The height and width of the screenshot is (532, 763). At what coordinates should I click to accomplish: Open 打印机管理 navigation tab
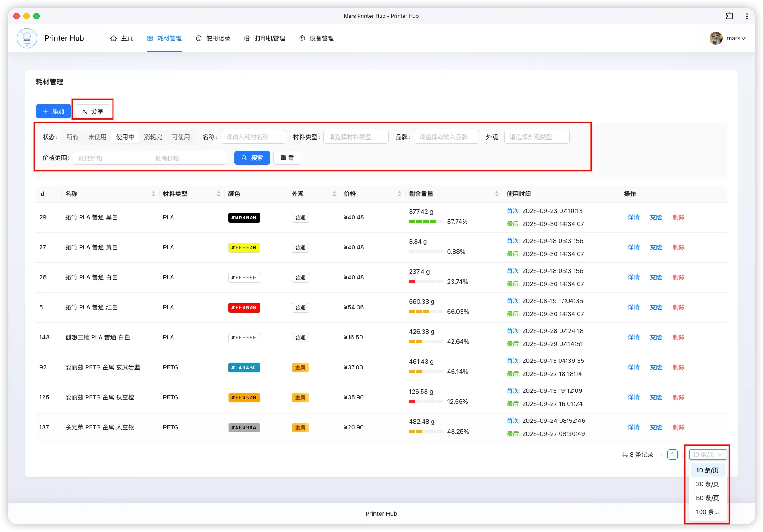[x=265, y=38]
